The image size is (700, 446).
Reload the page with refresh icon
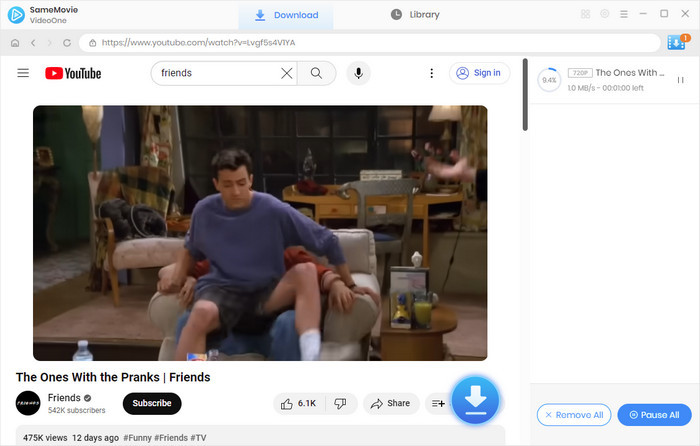[67, 43]
